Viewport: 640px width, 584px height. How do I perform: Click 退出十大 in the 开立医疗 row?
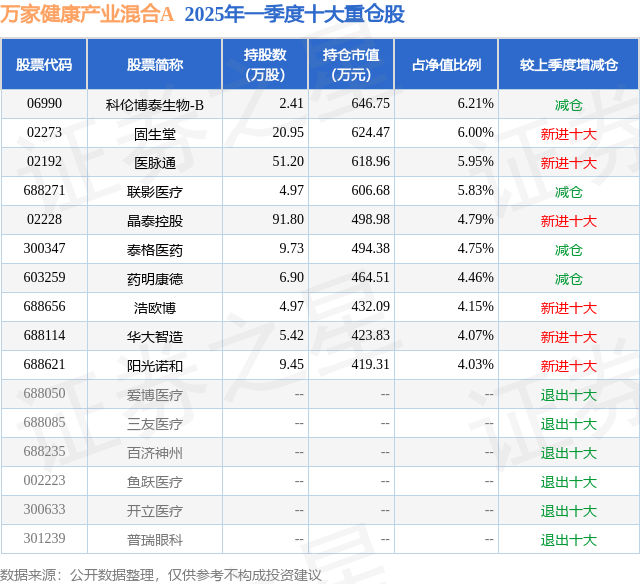click(x=569, y=511)
